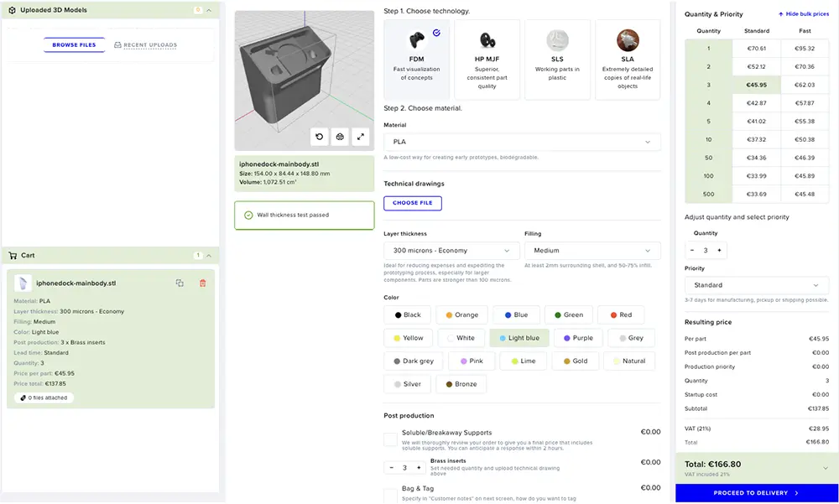This screenshot has height=504, width=839.
Task: Choose Yellow color
Action: click(x=409, y=338)
